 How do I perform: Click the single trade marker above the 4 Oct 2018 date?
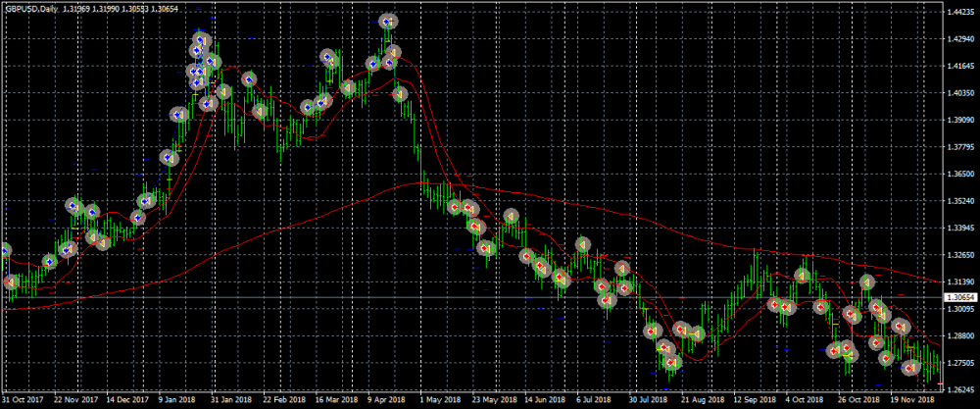pyautogui.click(x=802, y=275)
